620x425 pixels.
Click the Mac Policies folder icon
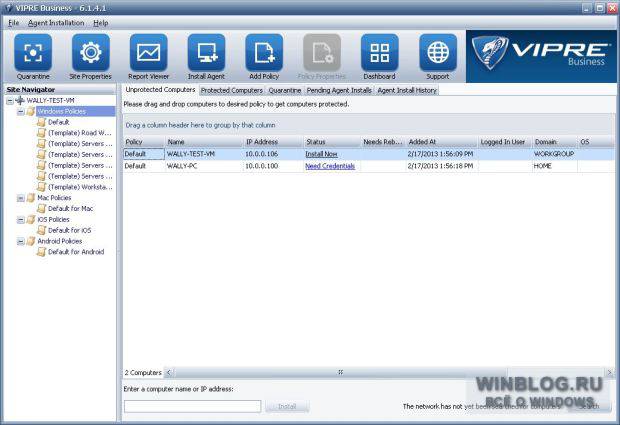click(x=31, y=198)
